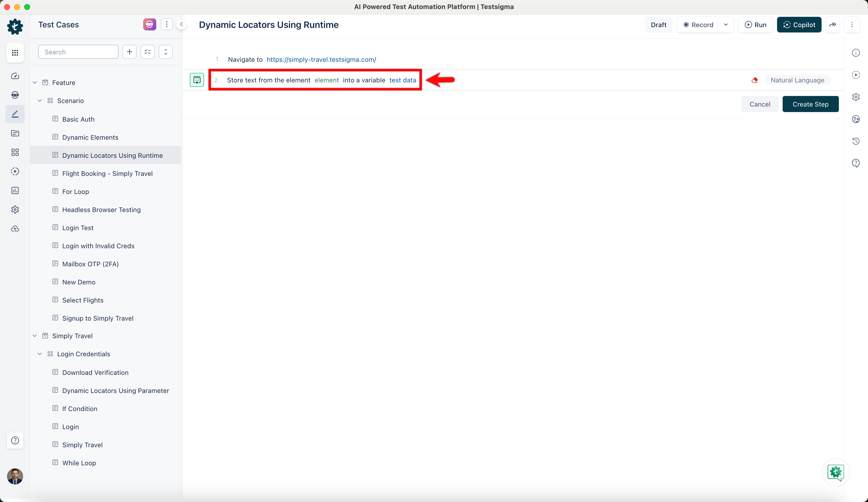
Task: Click the forward arrows share icon
Action: point(833,25)
